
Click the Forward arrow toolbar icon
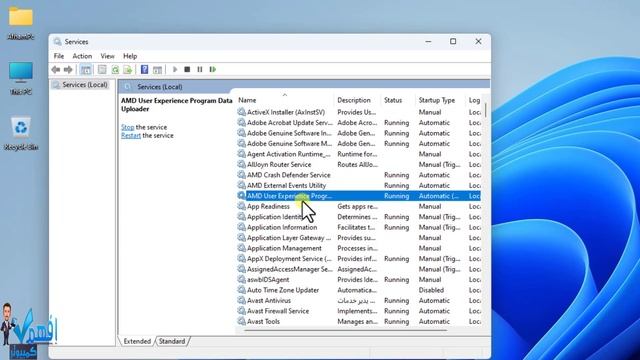click(x=68, y=69)
